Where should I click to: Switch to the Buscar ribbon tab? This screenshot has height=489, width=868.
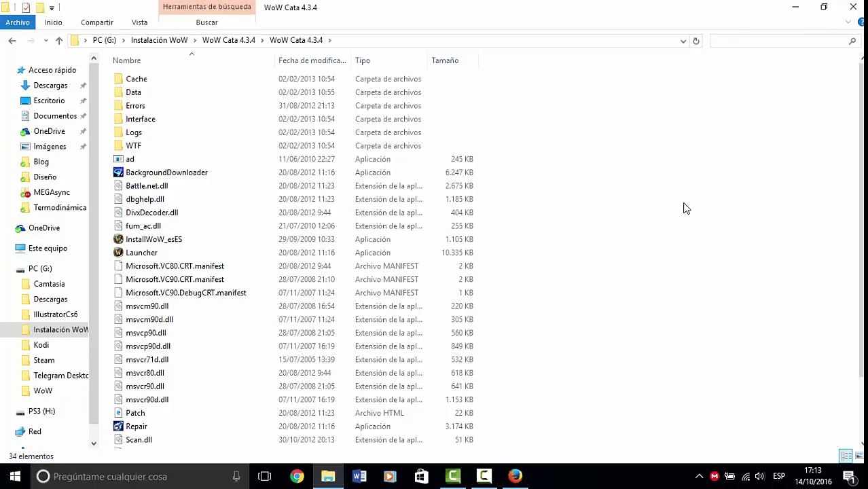pos(206,22)
